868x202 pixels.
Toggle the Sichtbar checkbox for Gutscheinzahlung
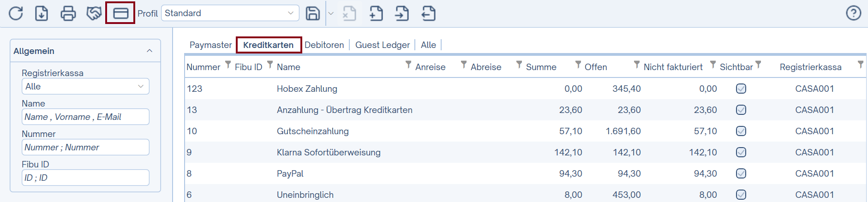(x=741, y=131)
